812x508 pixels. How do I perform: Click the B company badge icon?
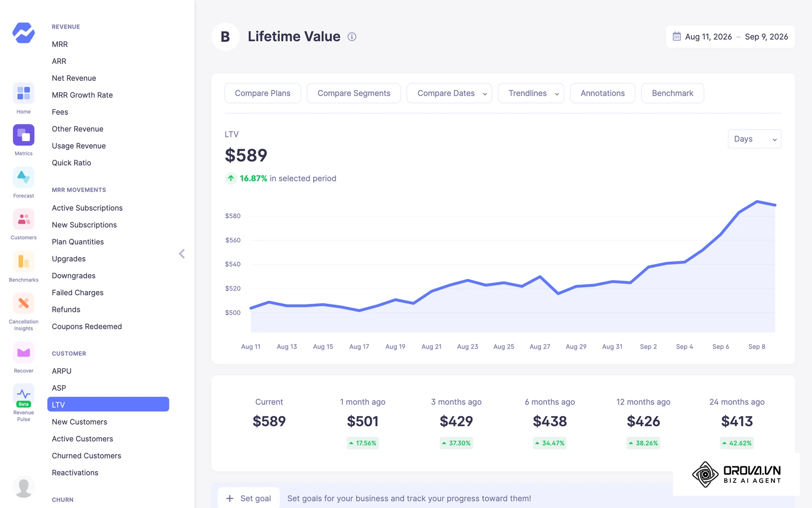click(225, 37)
